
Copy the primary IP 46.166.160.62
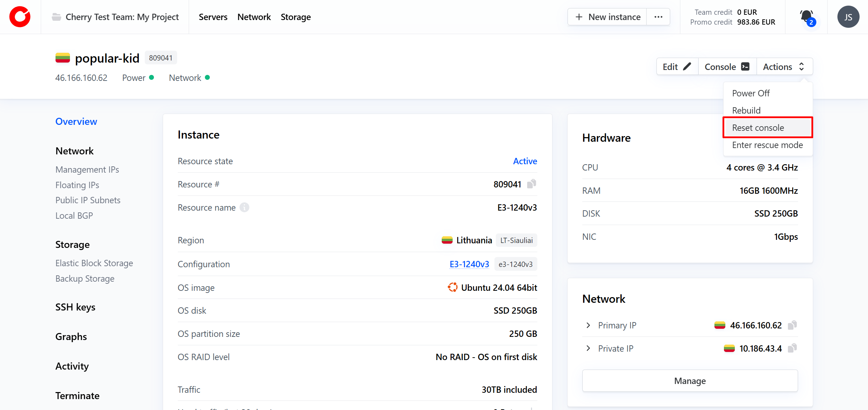tap(792, 325)
